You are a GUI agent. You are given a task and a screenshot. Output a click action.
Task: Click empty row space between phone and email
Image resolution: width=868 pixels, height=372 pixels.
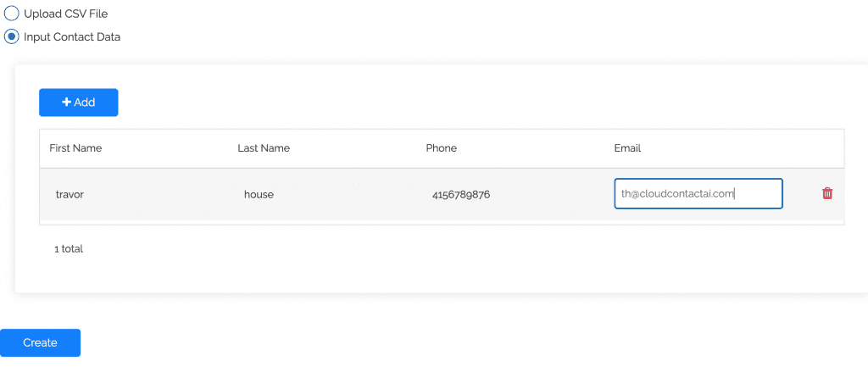(x=551, y=195)
